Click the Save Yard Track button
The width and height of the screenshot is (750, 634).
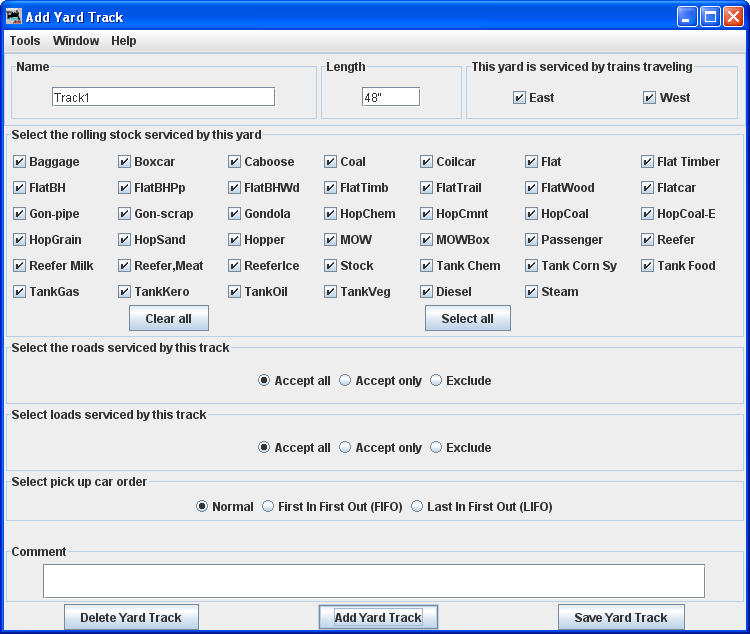[620, 618]
